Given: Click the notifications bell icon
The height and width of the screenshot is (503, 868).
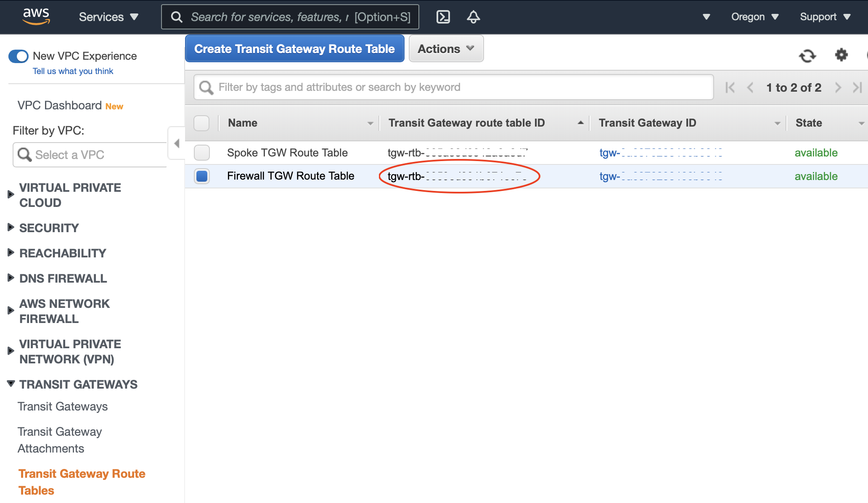Looking at the screenshot, I should coord(473,17).
